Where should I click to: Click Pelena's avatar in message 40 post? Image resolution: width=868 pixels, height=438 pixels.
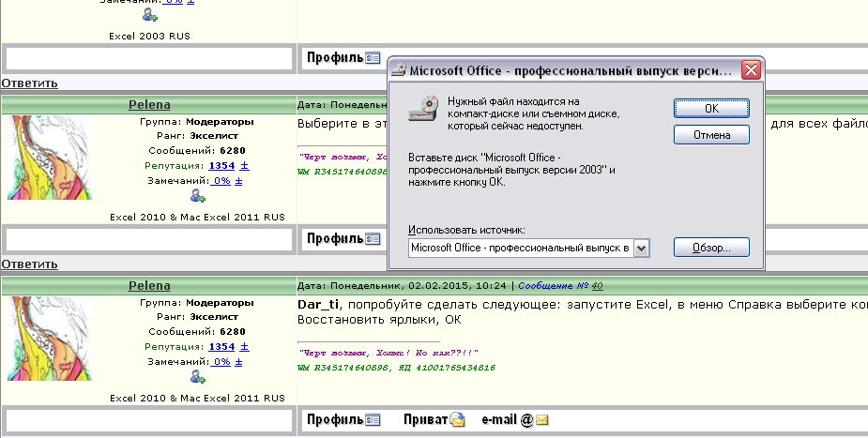50,339
